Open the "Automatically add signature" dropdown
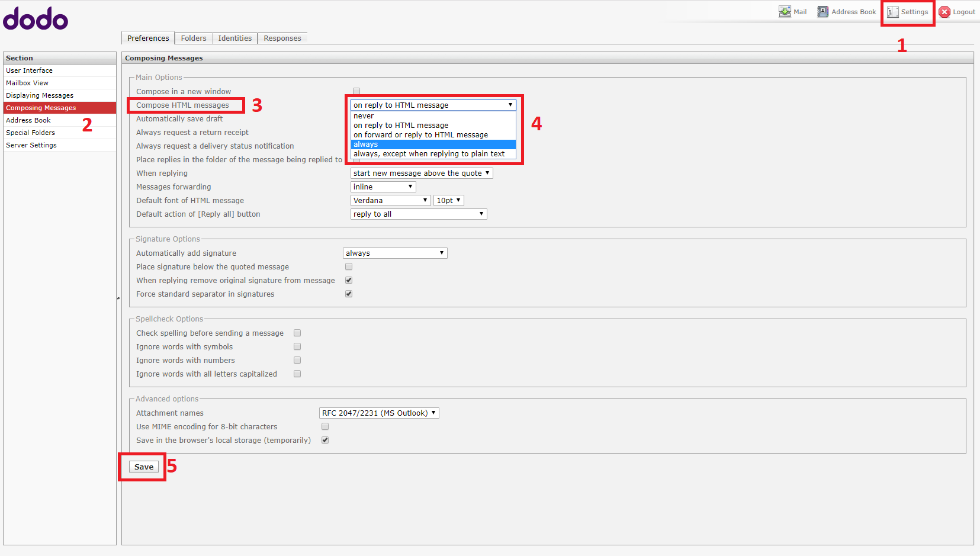Viewport: 980px width, 556px height. coord(394,253)
